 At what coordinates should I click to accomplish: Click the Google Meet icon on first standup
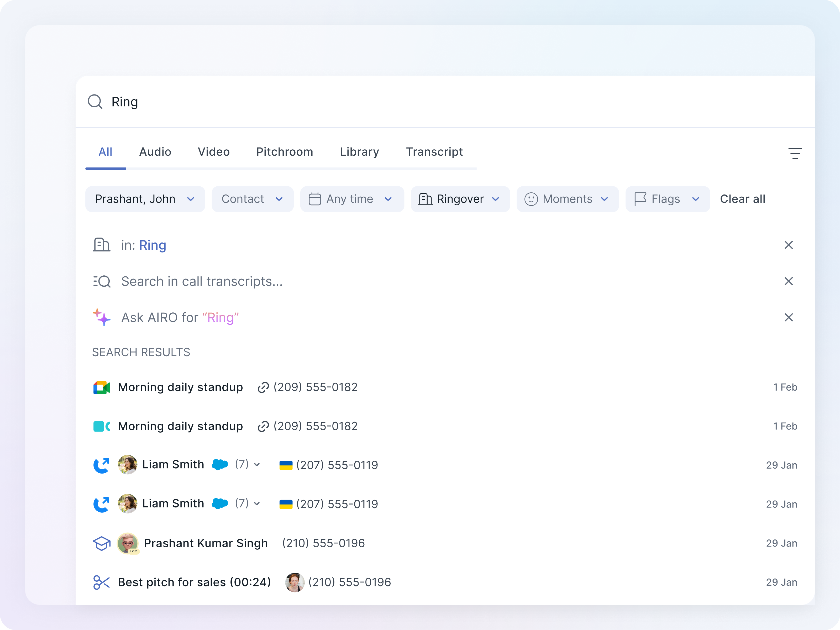coord(101,387)
